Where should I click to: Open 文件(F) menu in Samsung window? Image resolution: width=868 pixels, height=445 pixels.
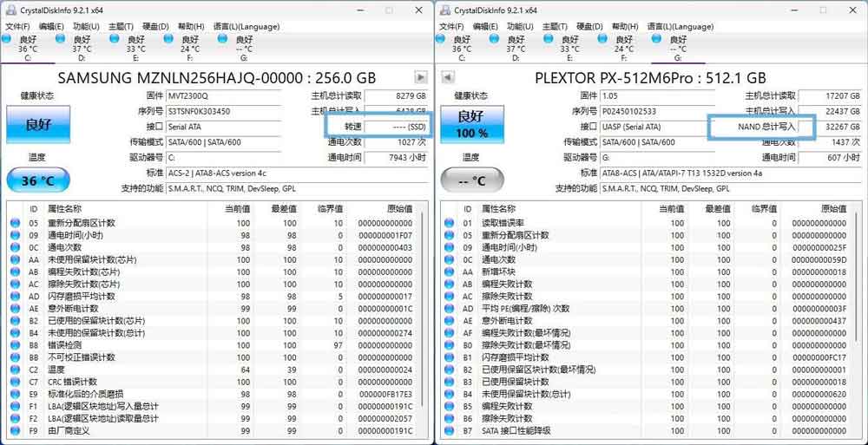coord(17,27)
